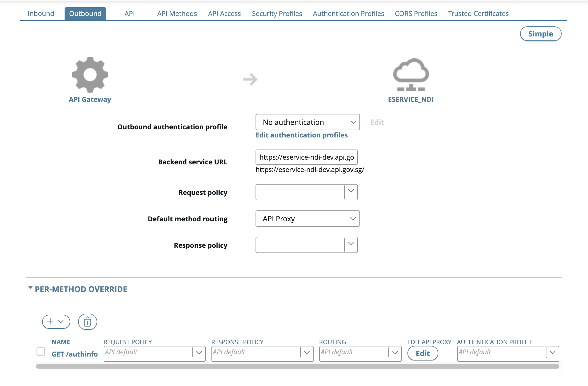The height and width of the screenshot is (386, 588).
Task: Click the Response policy text field
Action: 300,245
